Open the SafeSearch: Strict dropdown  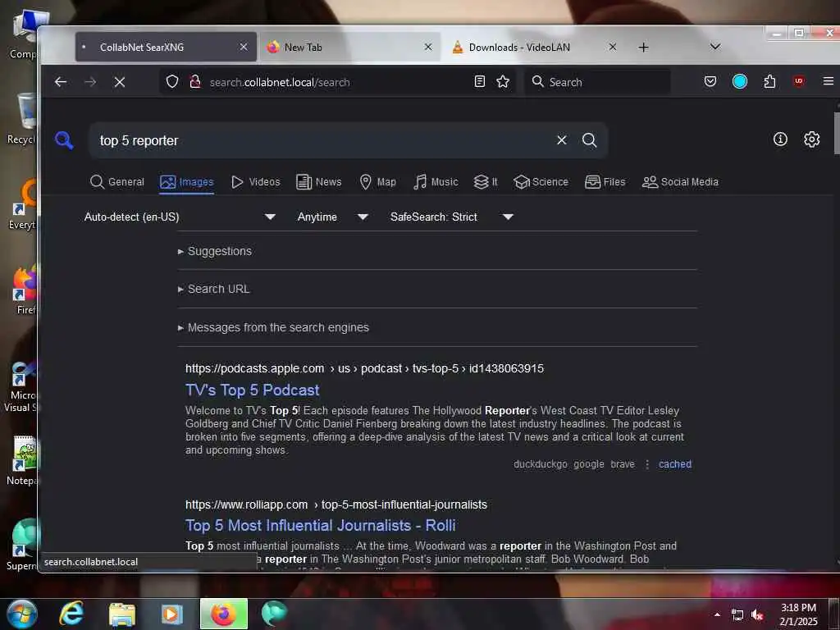(451, 217)
